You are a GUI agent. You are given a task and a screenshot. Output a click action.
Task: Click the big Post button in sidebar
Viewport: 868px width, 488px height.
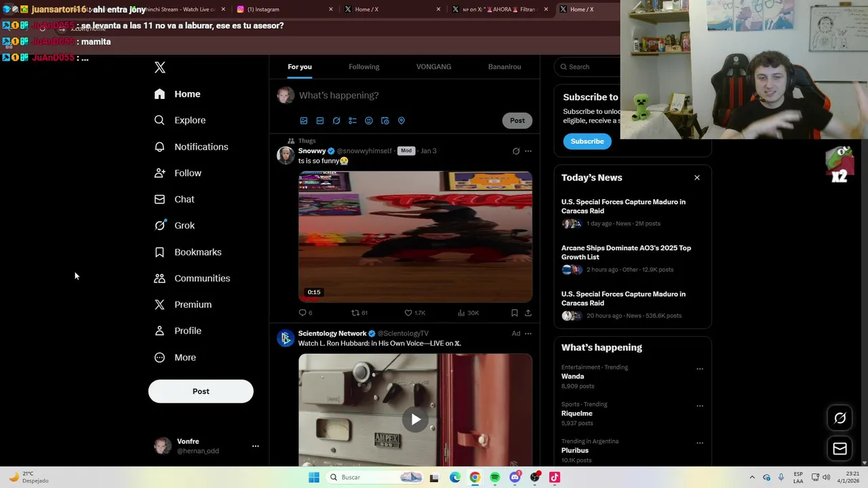(201, 391)
